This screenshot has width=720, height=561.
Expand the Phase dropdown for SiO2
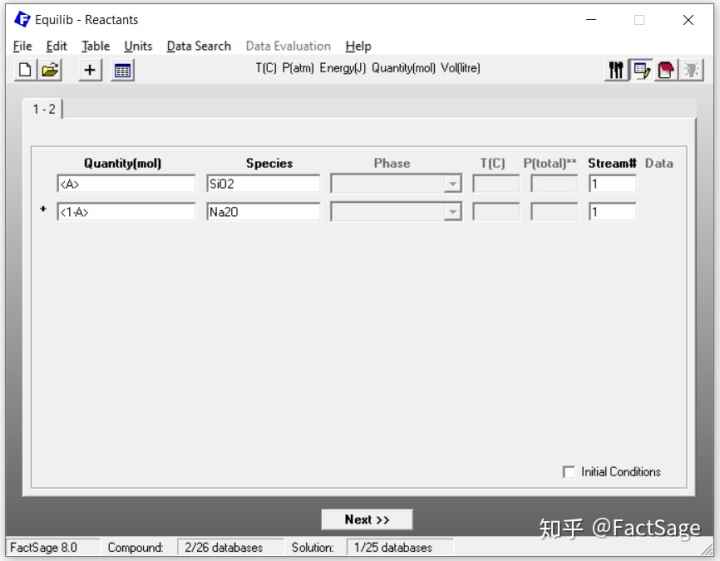(x=453, y=184)
